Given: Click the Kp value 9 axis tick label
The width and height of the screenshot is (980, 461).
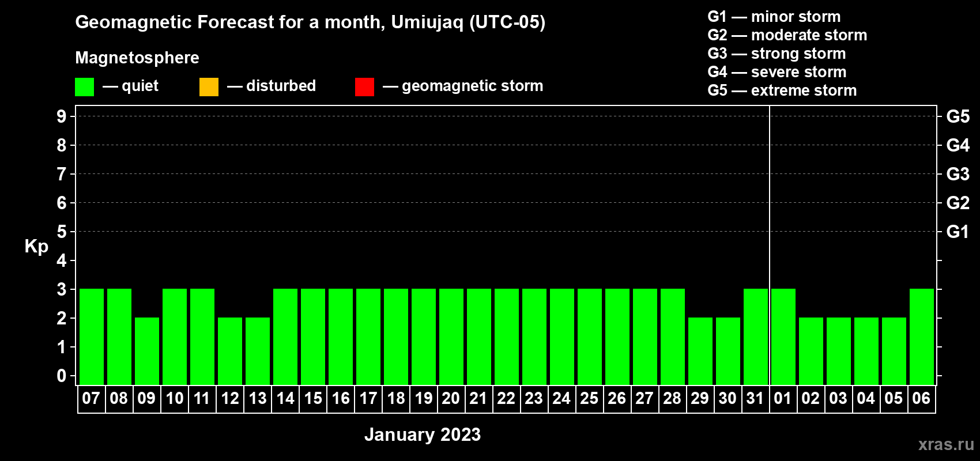Looking at the screenshot, I should pyautogui.click(x=62, y=117).
